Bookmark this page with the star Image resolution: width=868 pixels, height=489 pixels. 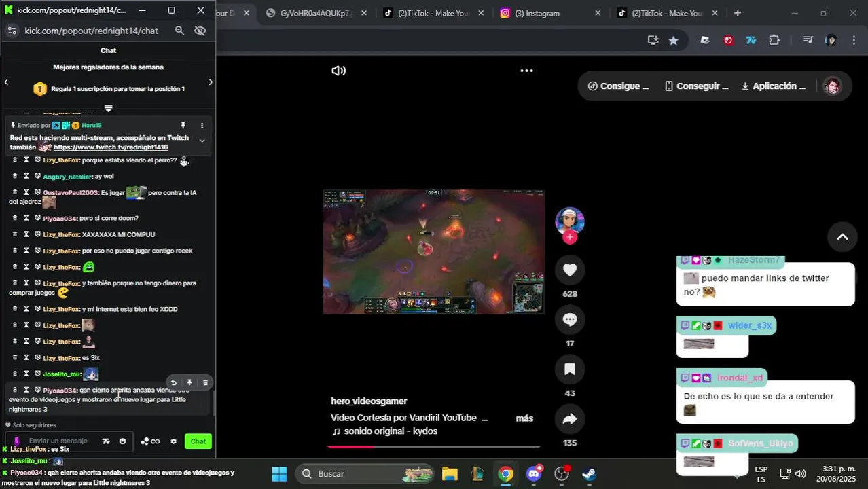(673, 40)
